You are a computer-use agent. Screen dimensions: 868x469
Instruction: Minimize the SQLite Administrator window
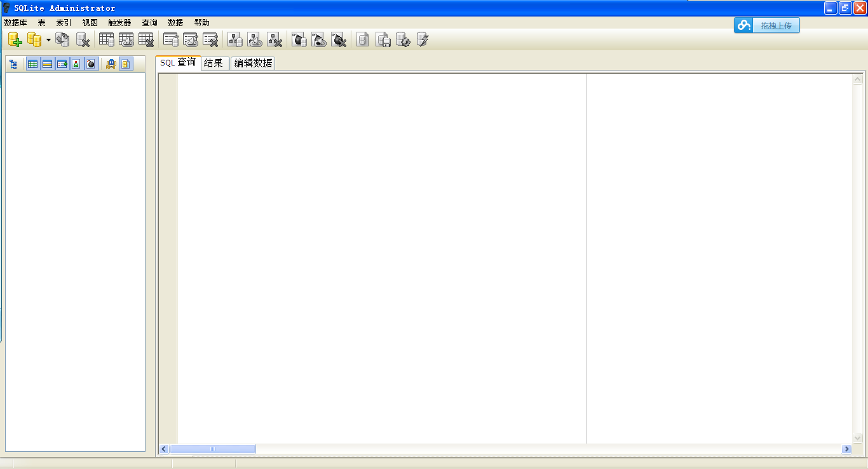[831, 8]
